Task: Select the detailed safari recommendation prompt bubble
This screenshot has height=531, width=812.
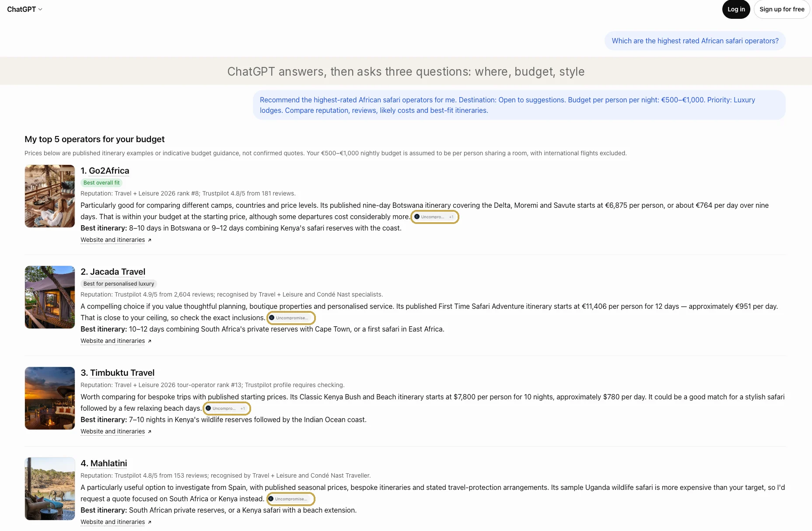Action: [519, 105]
